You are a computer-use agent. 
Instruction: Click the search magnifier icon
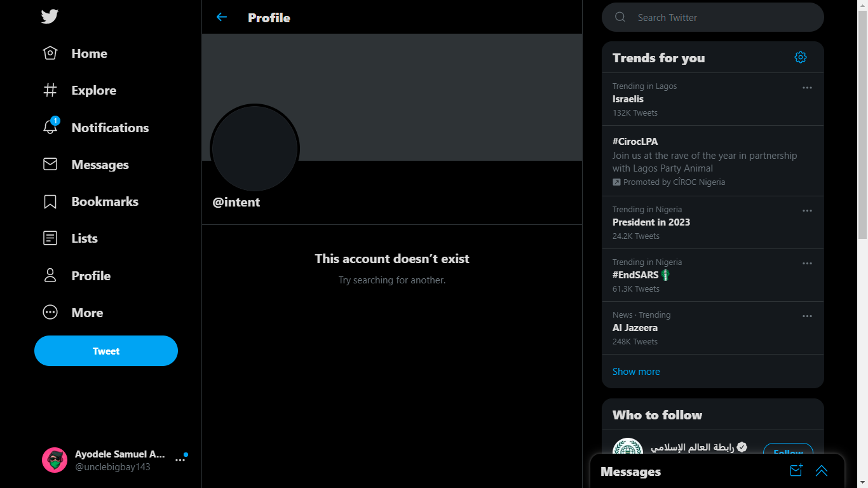[x=620, y=17]
